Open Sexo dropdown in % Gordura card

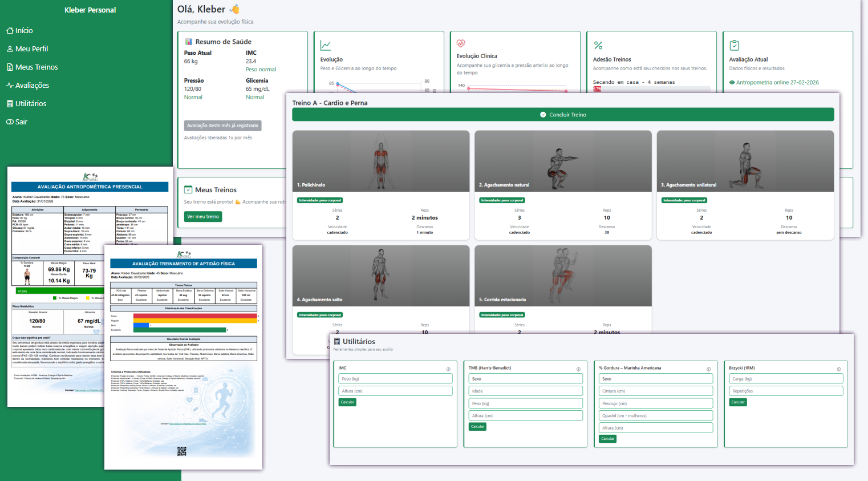click(656, 379)
